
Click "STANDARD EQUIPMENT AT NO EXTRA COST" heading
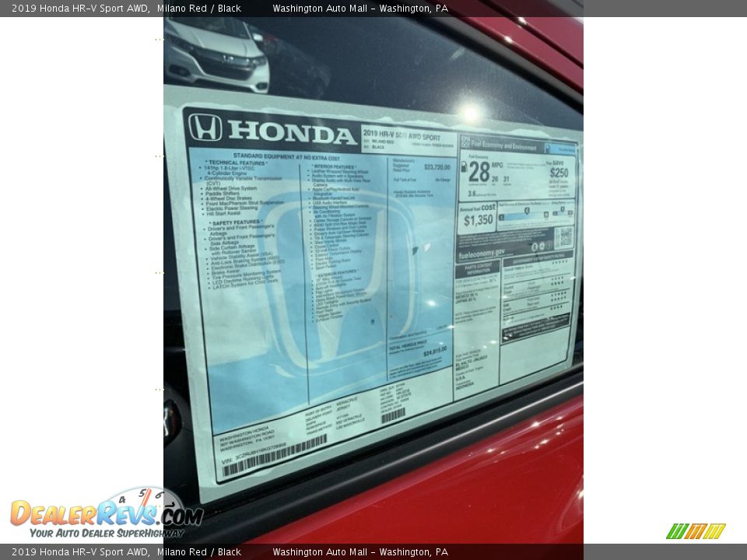coord(286,156)
